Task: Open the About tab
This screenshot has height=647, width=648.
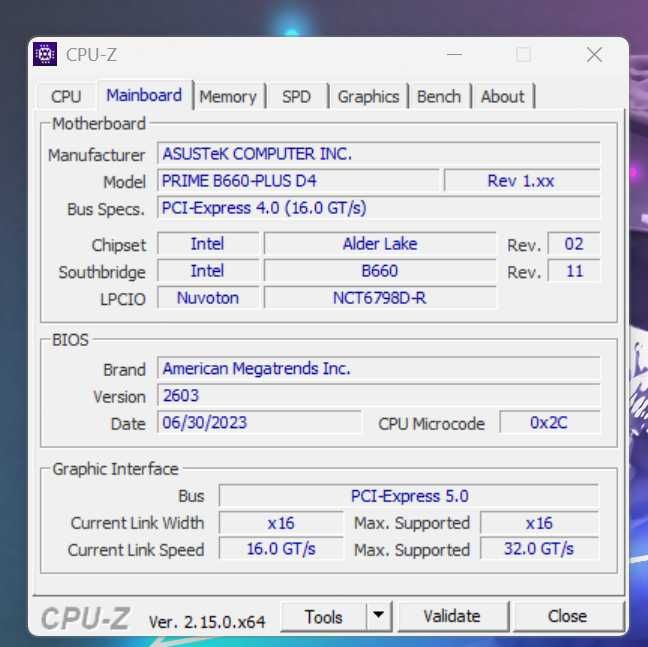Action: [x=503, y=97]
